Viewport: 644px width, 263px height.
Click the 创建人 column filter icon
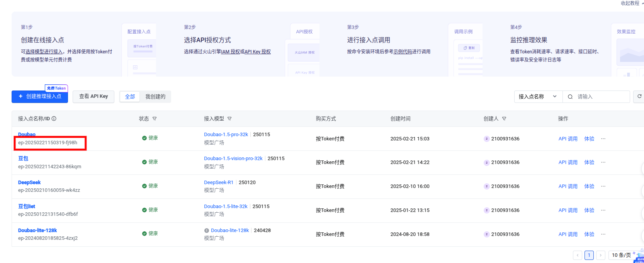click(504, 119)
